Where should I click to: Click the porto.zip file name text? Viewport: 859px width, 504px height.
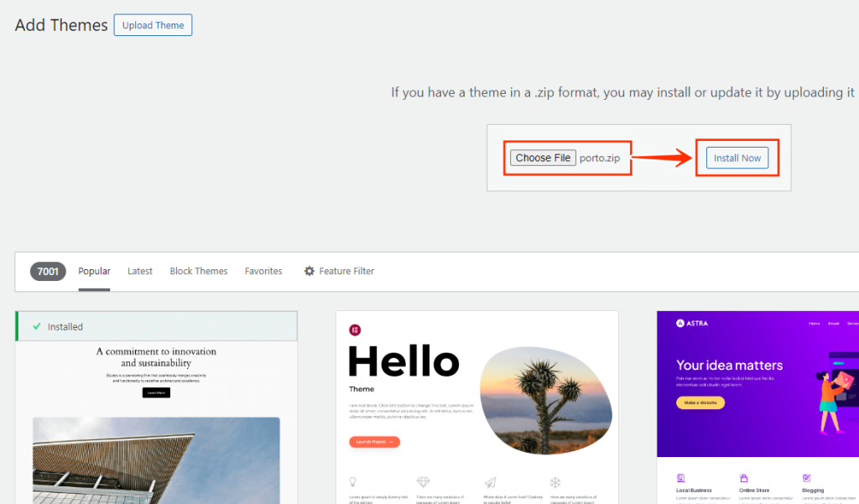click(599, 158)
